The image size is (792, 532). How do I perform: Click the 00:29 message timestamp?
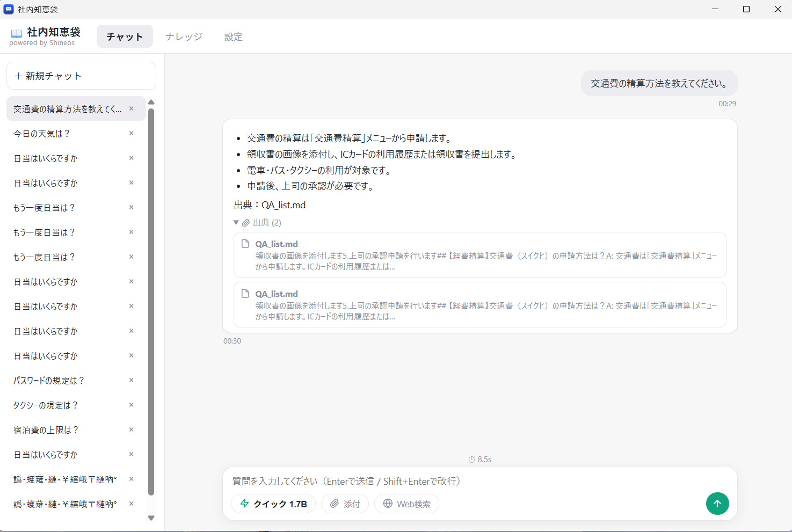728,104
